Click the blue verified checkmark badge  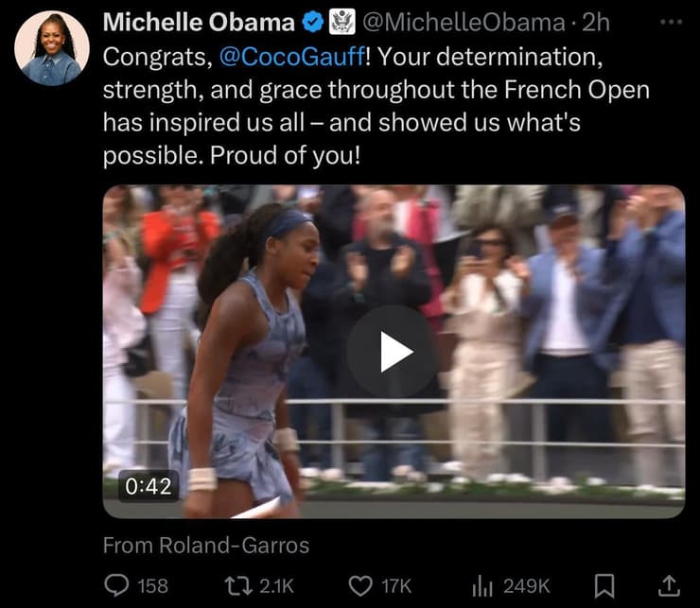pyautogui.click(x=313, y=22)
